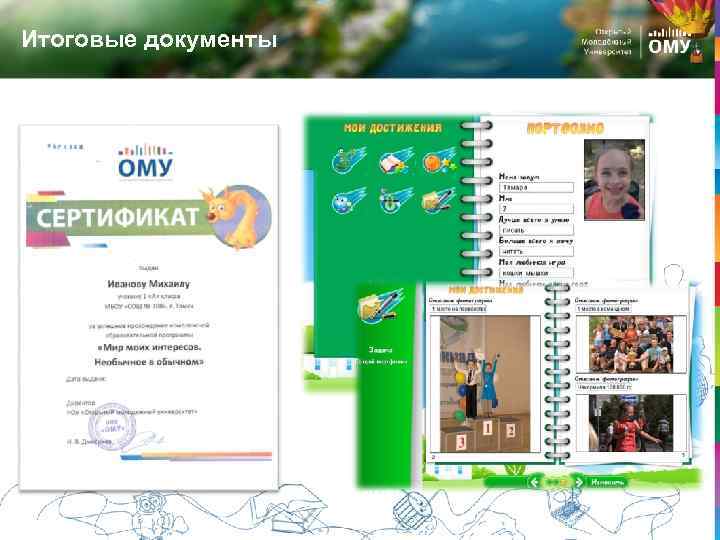720x540 pixels.
Task: Click the name 'Иванову Михаилу' on certificate
Action: click(x=148, y=284)
